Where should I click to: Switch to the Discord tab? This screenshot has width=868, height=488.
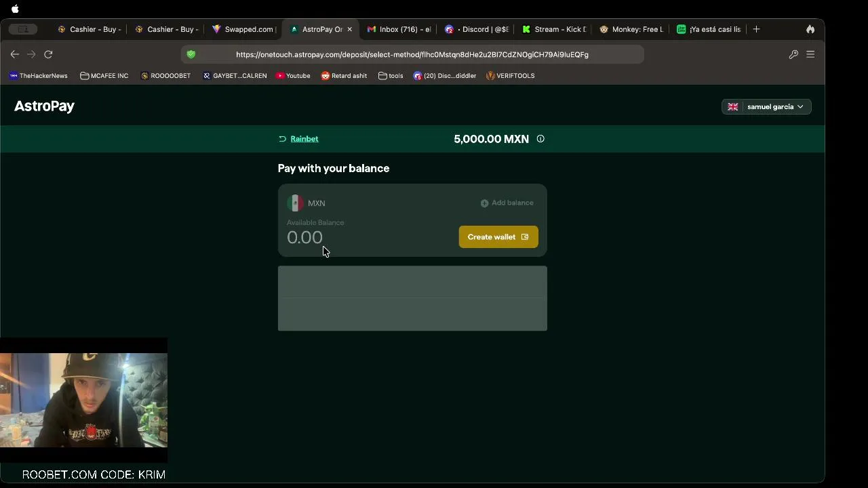pyautogui.click(x=477, y=29)
